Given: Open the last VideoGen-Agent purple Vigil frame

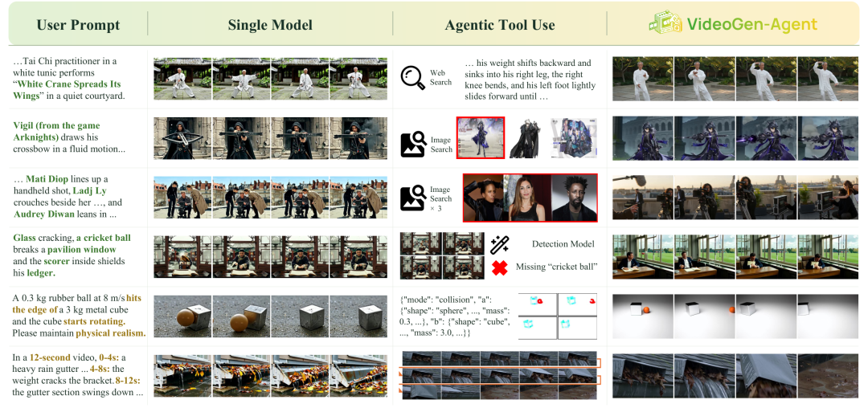Looking at the screenshot, I should pyautogui.click(x=828, y=138).
